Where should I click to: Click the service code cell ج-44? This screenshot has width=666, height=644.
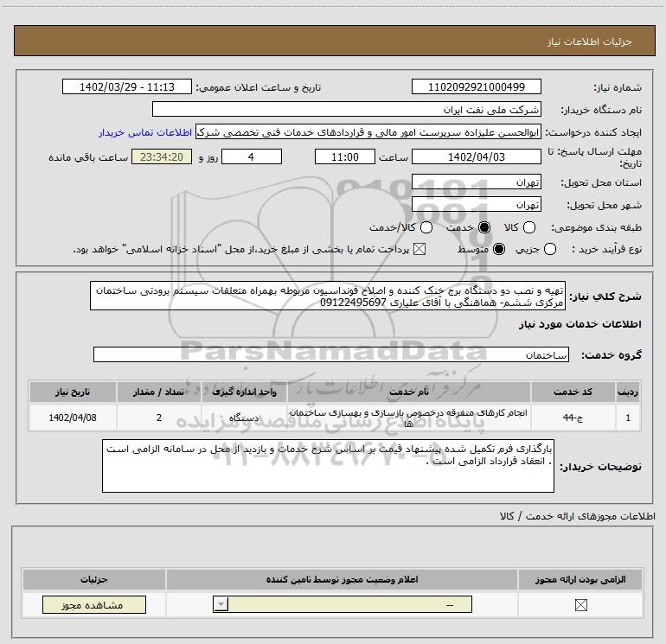(x=573, y=418)
